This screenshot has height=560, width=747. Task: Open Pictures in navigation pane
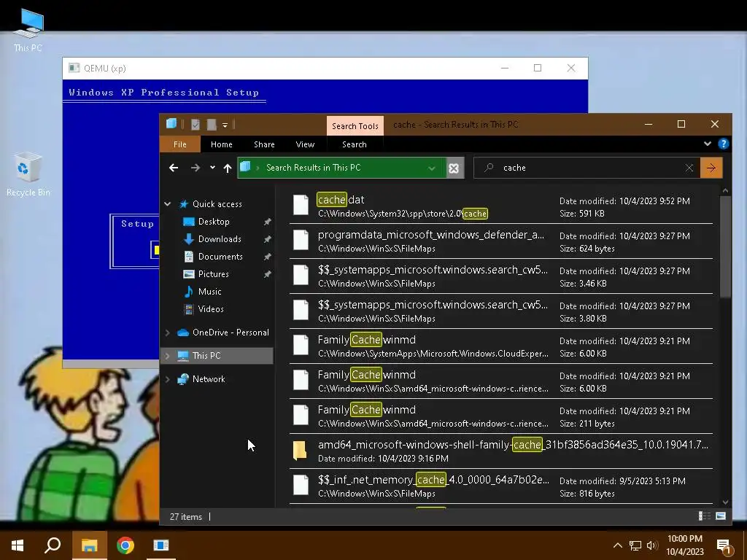214,274
